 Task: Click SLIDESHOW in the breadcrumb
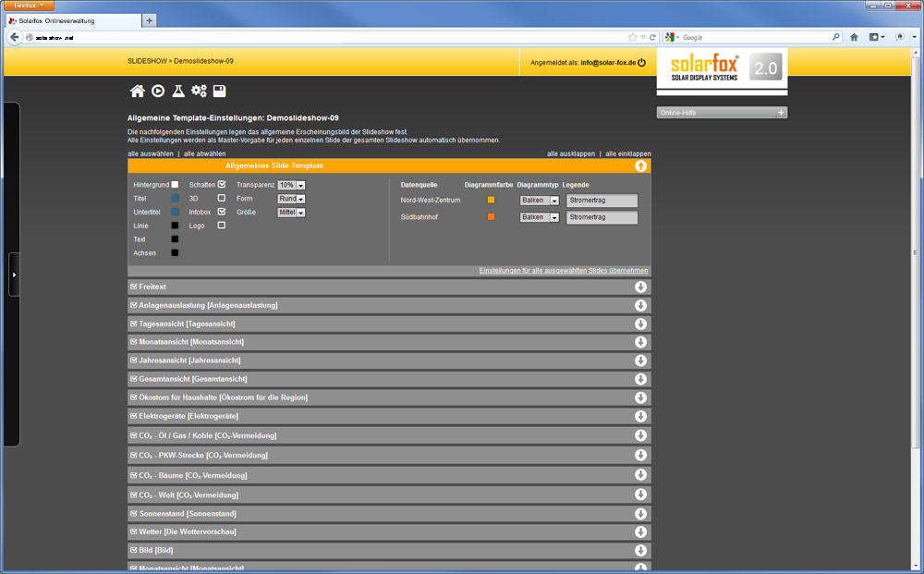pos(147,61)
